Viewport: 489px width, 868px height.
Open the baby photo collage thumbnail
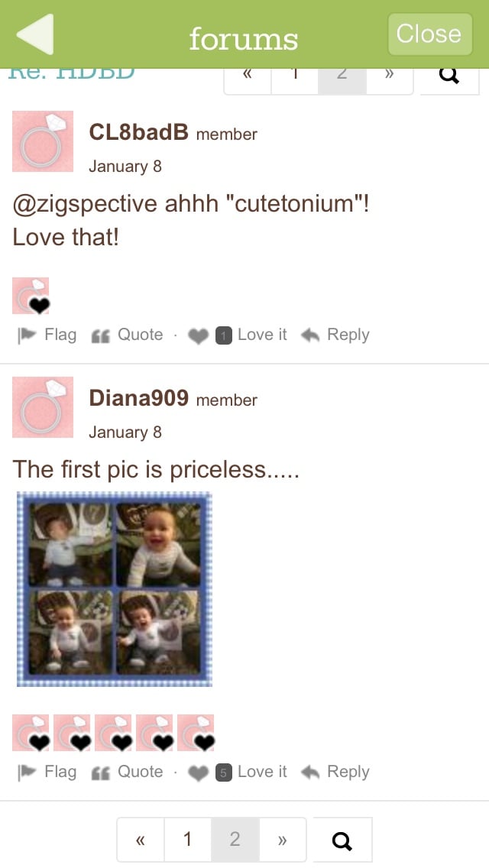(x=115, y=589)
